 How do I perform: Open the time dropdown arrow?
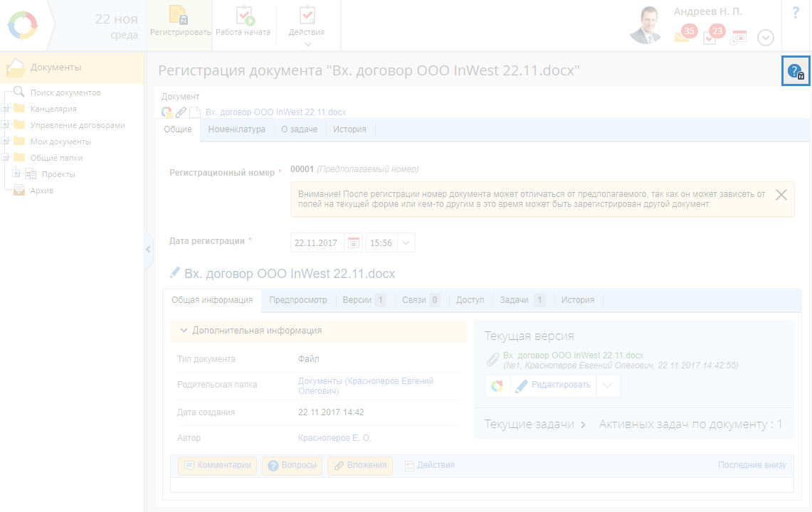point(406,242)
